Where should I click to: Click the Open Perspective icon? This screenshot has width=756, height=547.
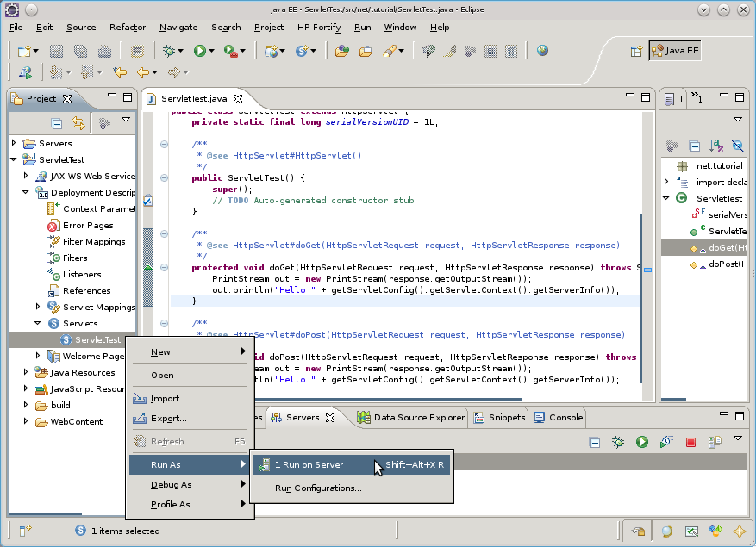636,51
